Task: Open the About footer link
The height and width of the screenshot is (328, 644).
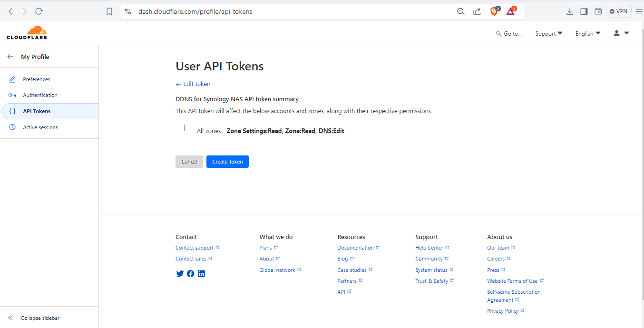Action: (270, 259)
